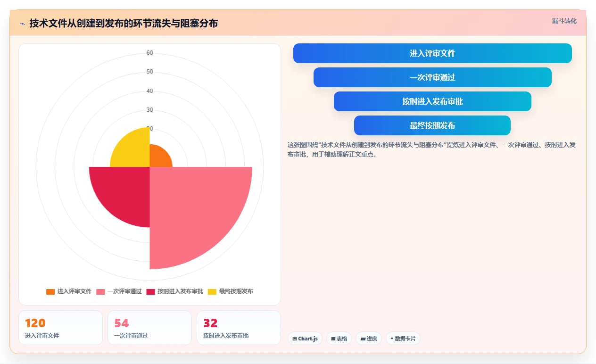Screen dimensions: 596x364
Task: Click the axis label 60 on the chart
Action: pyautogui.click(x=149, y=53)
